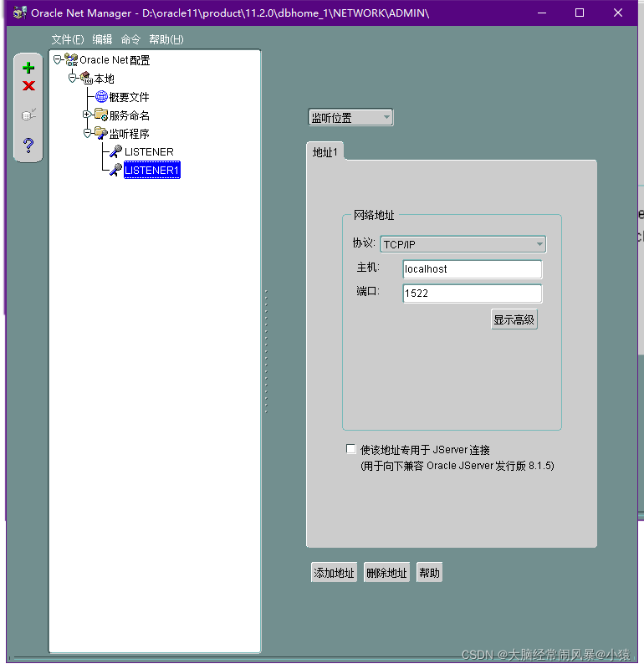Viewport: 644px width, 669px height.
Task: Click the 监听程序 folder icon
Action: point(101,133)
